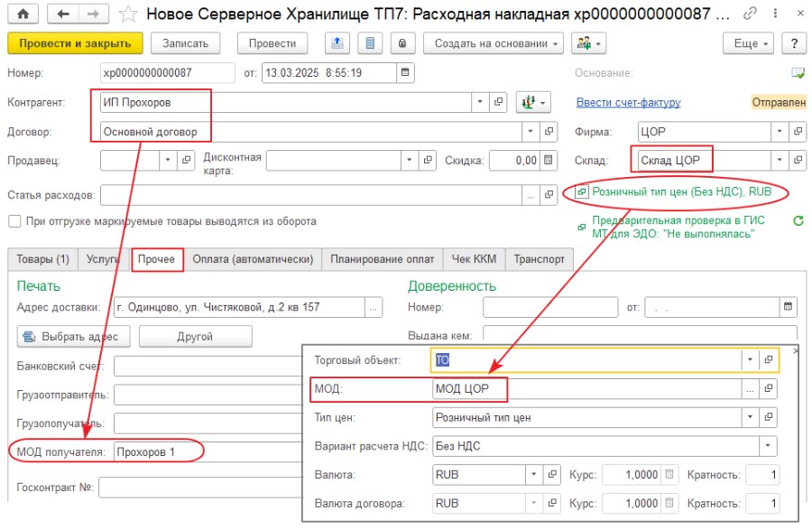Toggle marked goods withdrawn on shipment checkbox

coord(14,221)
